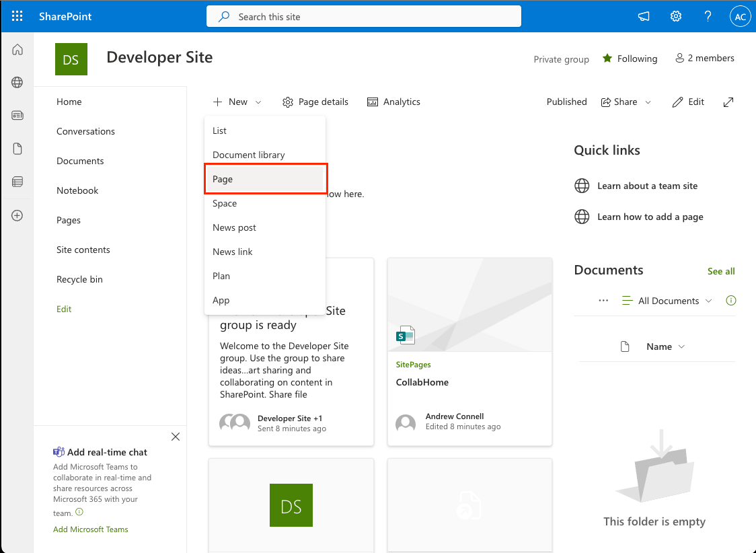Click the SharePoint brand link

point(65,16)
